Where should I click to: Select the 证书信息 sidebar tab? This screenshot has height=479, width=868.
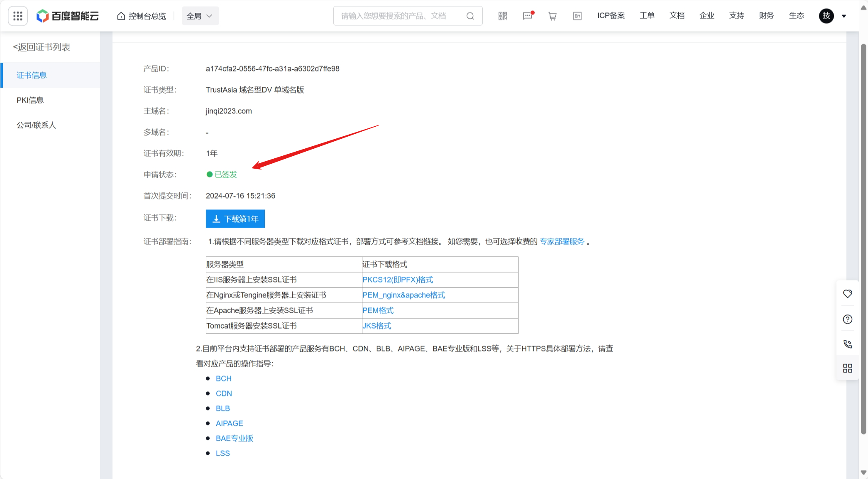(50, 75)
